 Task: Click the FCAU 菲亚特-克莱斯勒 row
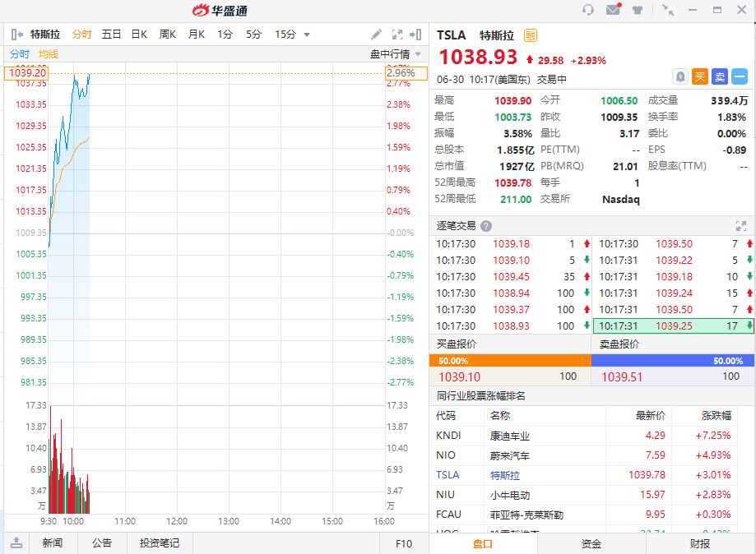[583, 515]
